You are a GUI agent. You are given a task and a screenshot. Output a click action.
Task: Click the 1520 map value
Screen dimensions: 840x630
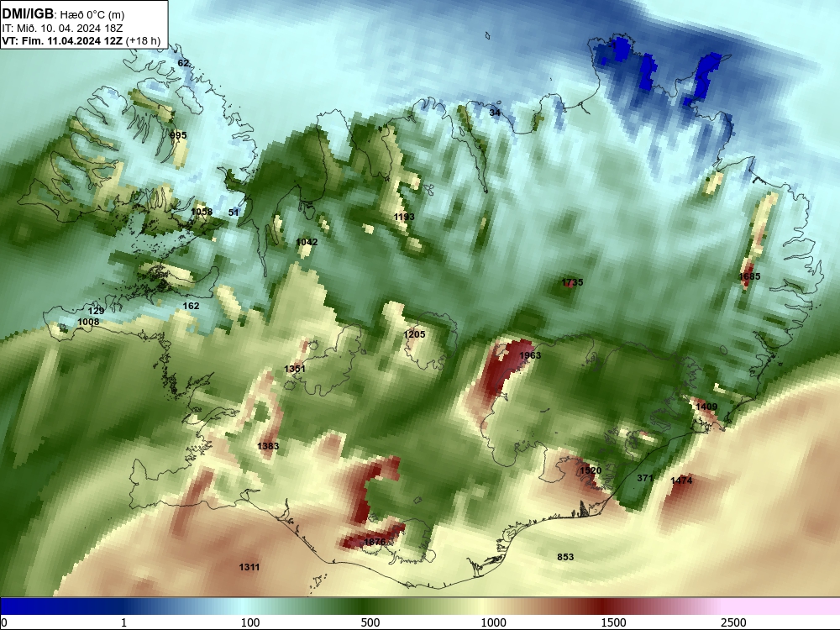click(x=591, y=470)
